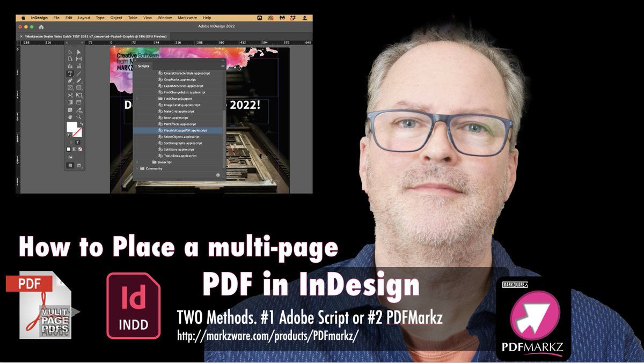Click the Fill color swatch

(x=71, y=127)
